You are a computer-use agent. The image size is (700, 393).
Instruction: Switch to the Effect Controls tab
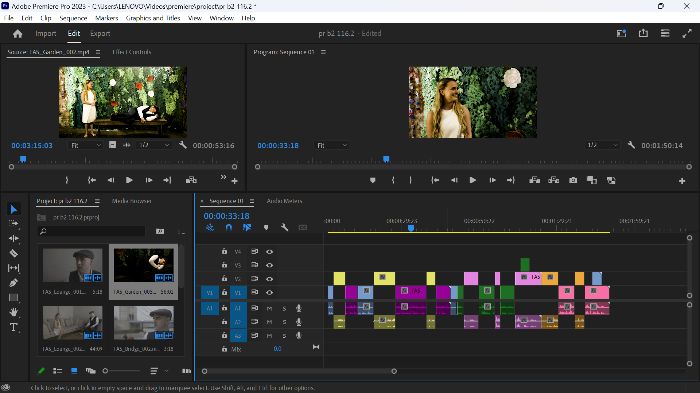pyautogui.click(x=132, y=52)
